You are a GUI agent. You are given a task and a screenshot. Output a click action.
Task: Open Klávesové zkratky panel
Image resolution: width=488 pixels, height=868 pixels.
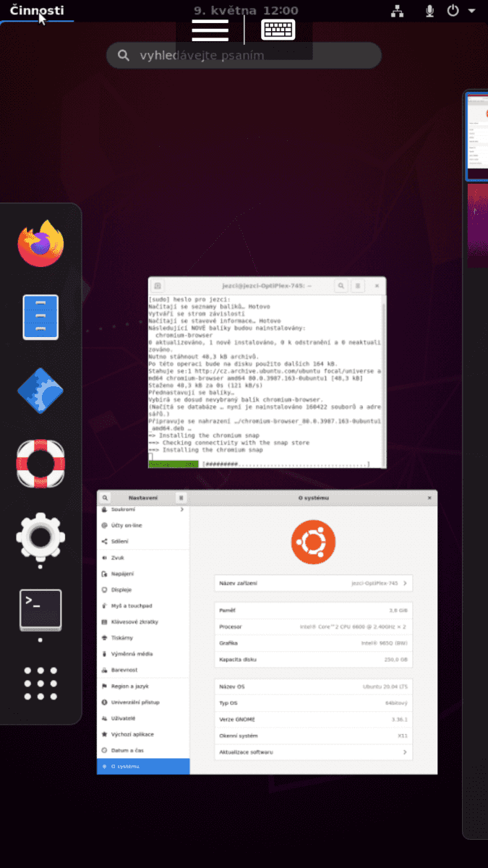pos(143,621)
